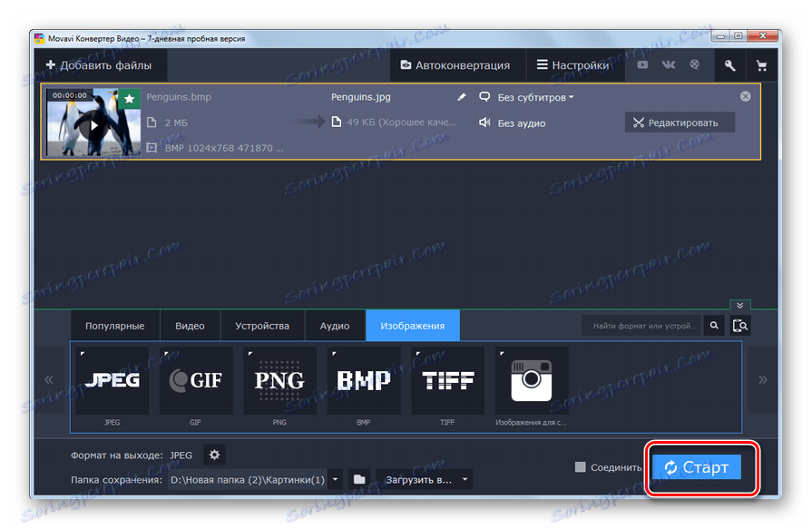Expand JPEG tile presets corner arrow

pos(83,354)
